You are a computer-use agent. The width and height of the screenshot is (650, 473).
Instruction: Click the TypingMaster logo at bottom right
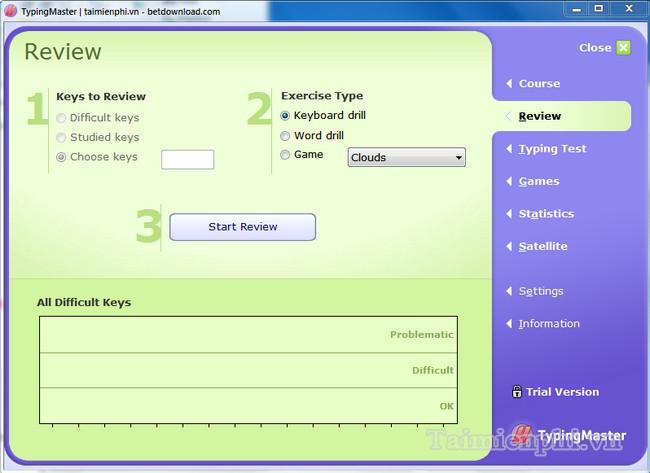pos(569,435)
